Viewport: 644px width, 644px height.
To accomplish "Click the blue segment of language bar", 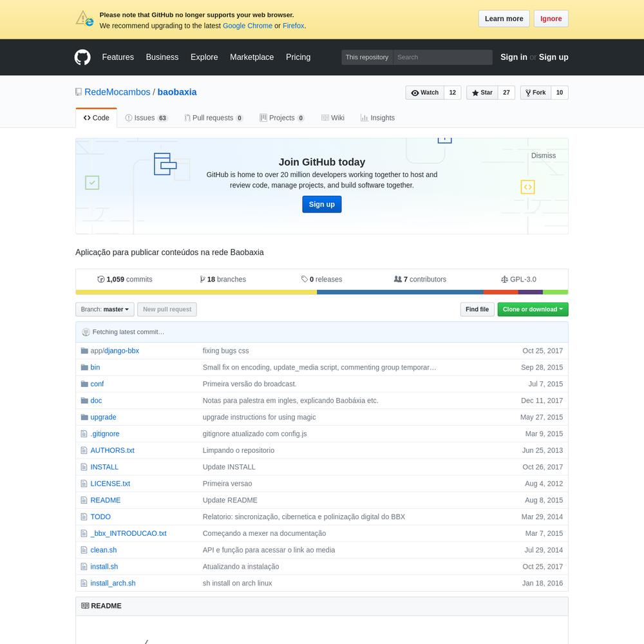I will (400, 292).
